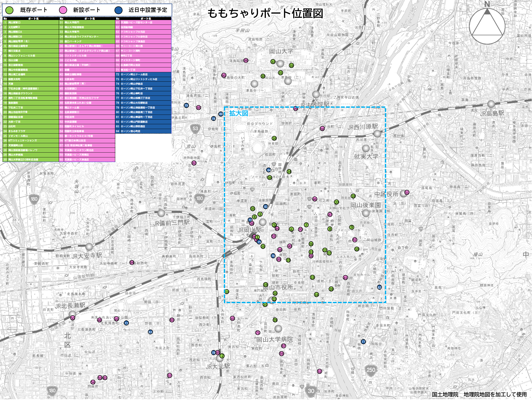Click blue port marker 77 near 赤坂台
Image resolution: width=532 pixels, height=402 pixels.
(x=363, y=342)
